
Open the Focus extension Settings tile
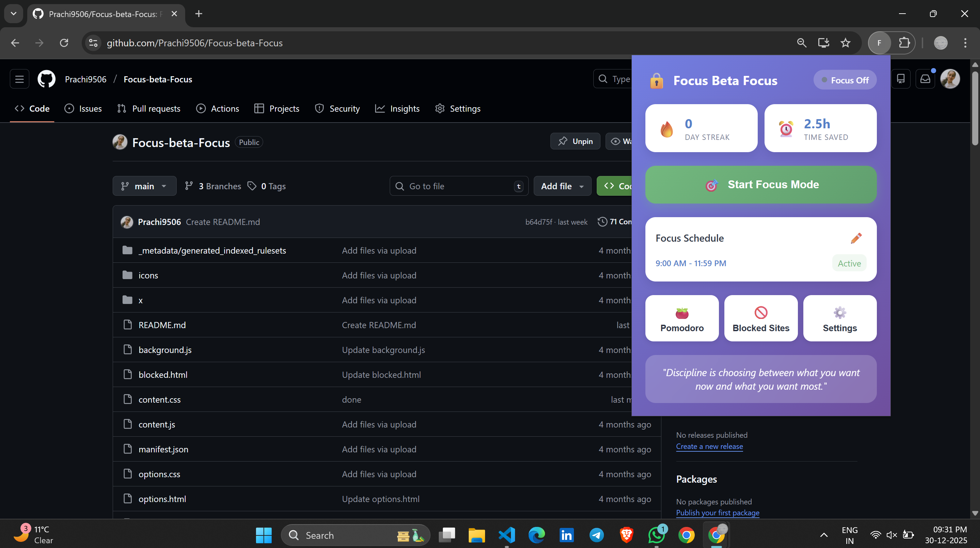(840, 318)
